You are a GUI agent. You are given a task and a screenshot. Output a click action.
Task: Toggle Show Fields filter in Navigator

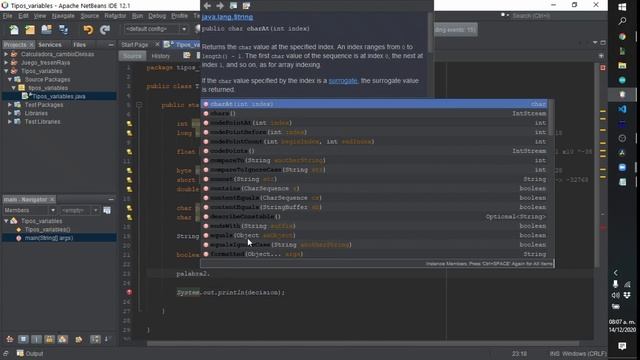pos(23,339)
